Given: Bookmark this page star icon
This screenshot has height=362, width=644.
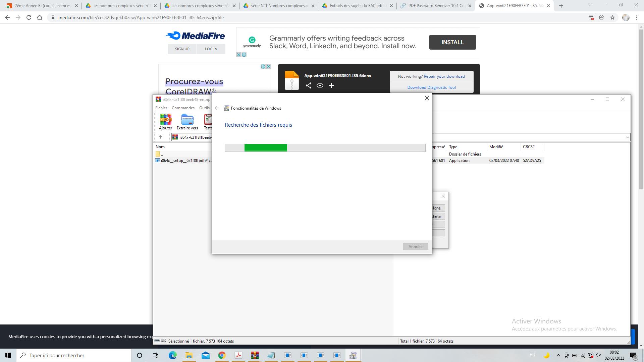Looking at the screenshot, I should [612, 17].
